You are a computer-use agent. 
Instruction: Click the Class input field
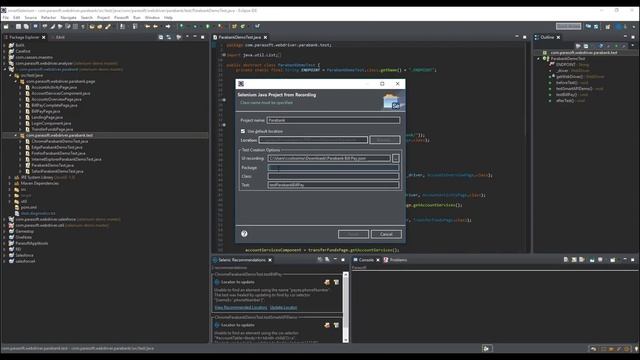point(333,176)
